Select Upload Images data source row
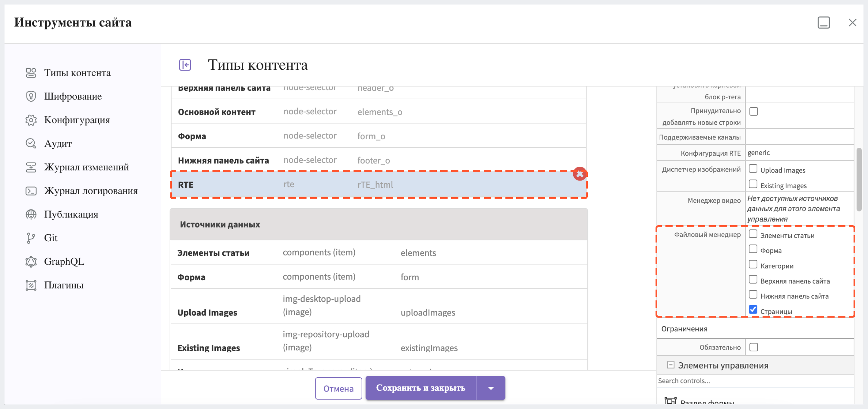Image resolution: width=868 pixels, height=409 pixels. coord(379,306)
